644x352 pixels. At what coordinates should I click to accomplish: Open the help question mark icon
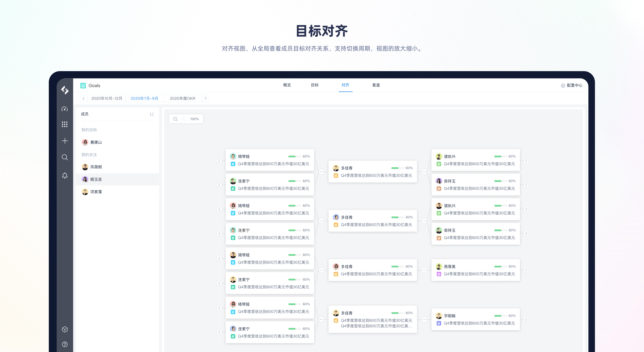coord(65,344)
